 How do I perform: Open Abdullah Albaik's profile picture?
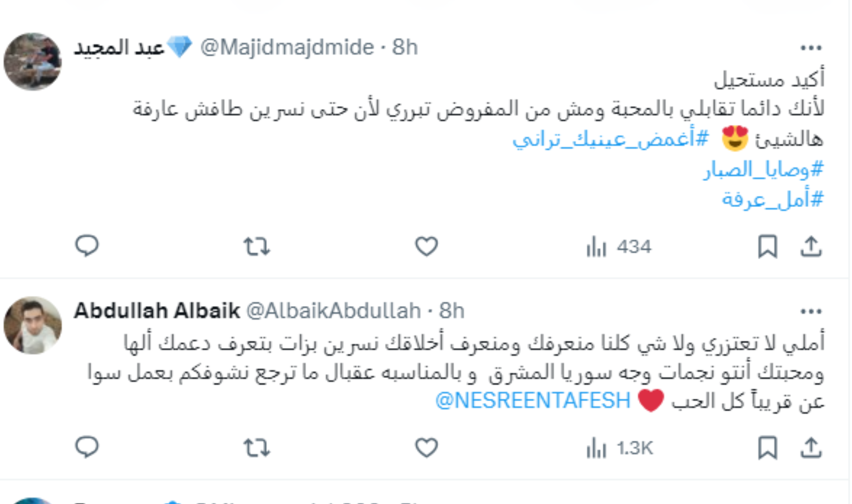(32, 325)
